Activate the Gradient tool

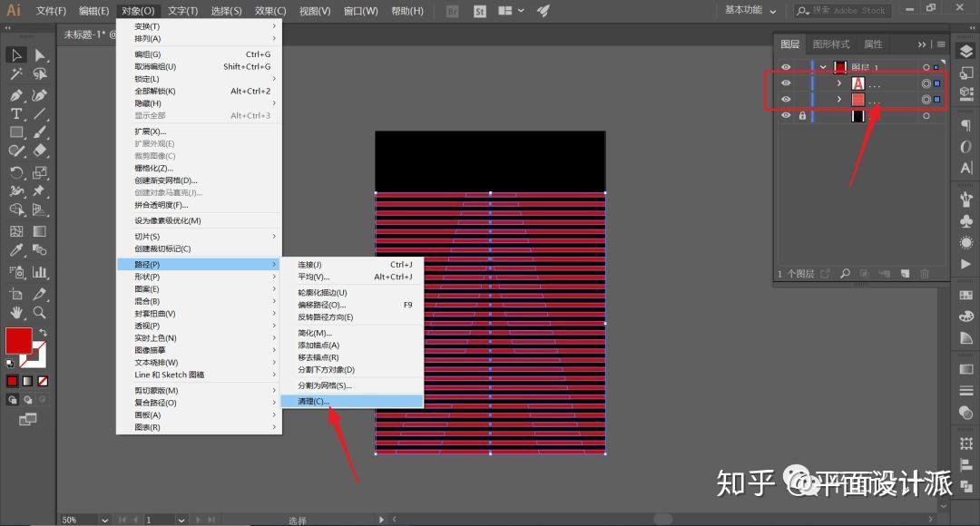pos(39,231)
